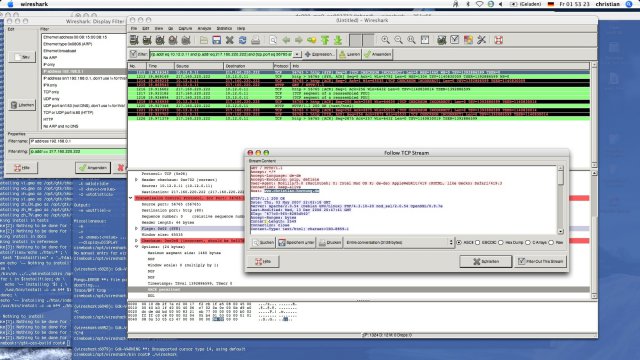This screenshot has height=360, width=640.
Task: Click Drucken button in stream dialog
Action: click(x=330, y=242)
